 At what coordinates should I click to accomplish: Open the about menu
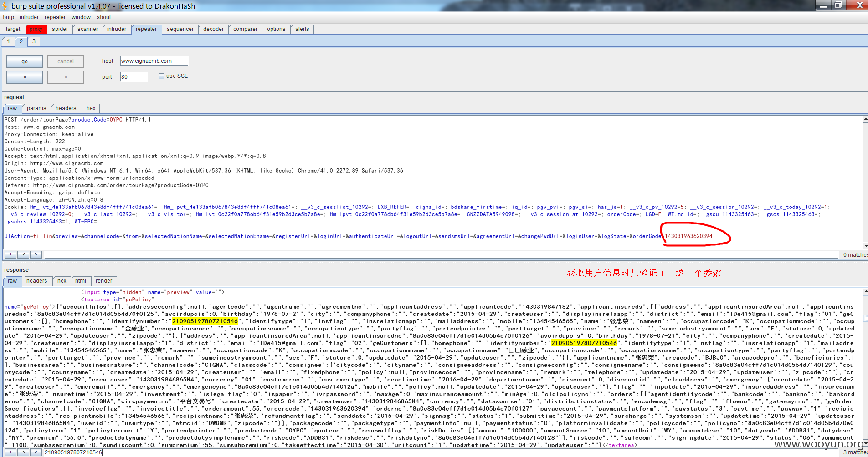(104, 17)
